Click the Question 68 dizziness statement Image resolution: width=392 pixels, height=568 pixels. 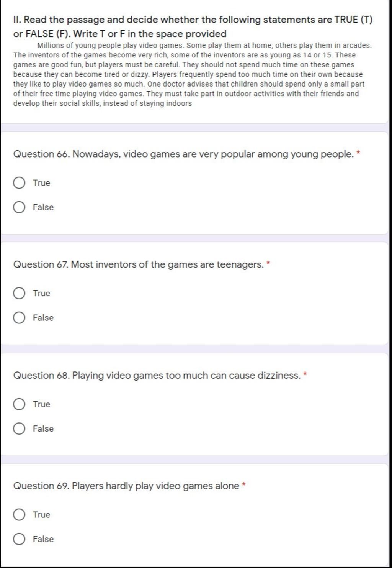157,375
